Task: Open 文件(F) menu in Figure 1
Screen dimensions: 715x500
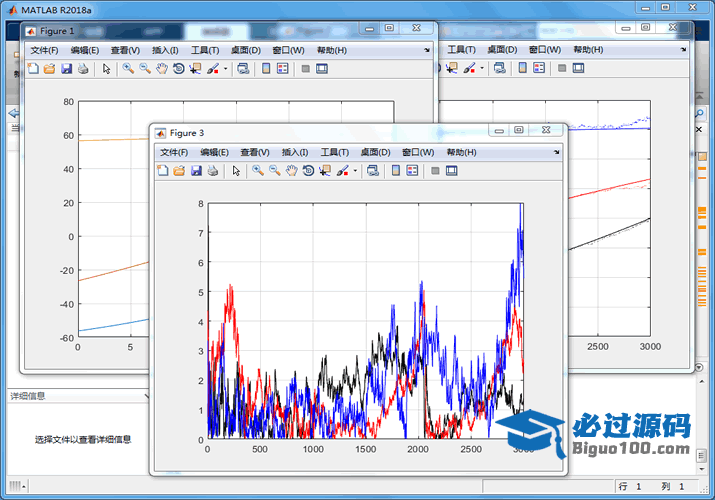Action: tap(44, 50)
